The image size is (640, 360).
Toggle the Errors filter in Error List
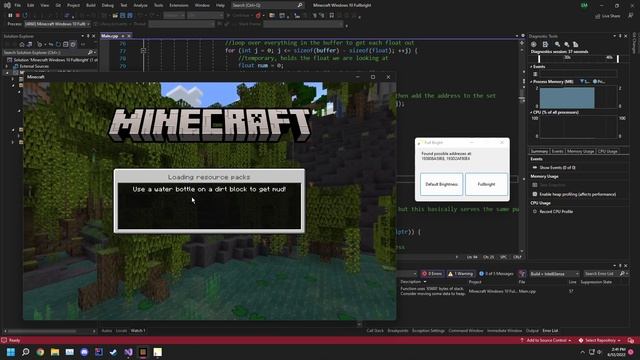(432, 273)
